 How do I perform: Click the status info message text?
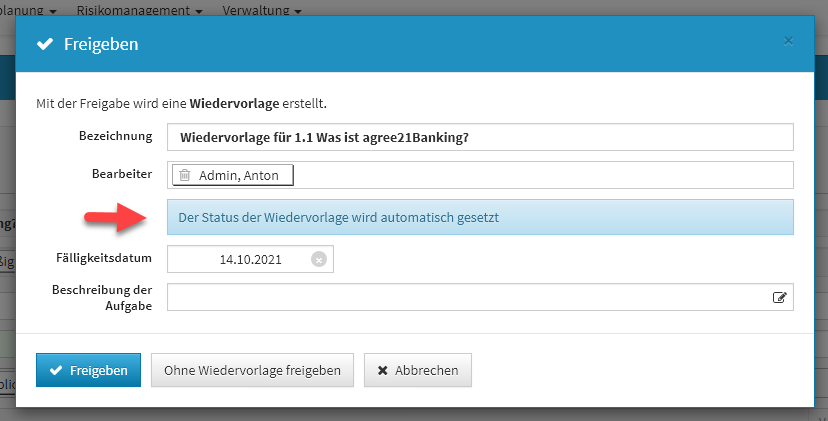pyautogui.click(x=338, y=217)
